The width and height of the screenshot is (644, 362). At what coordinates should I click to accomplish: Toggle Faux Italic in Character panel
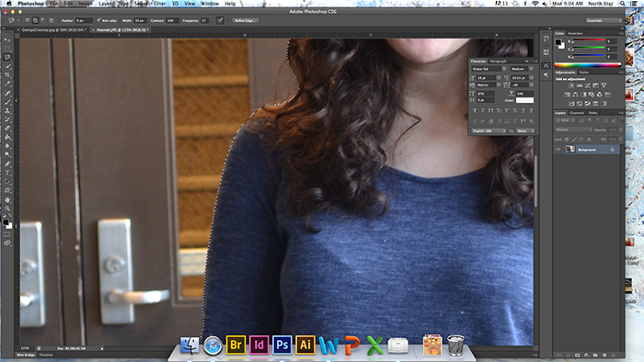click(x=483, y=110)
